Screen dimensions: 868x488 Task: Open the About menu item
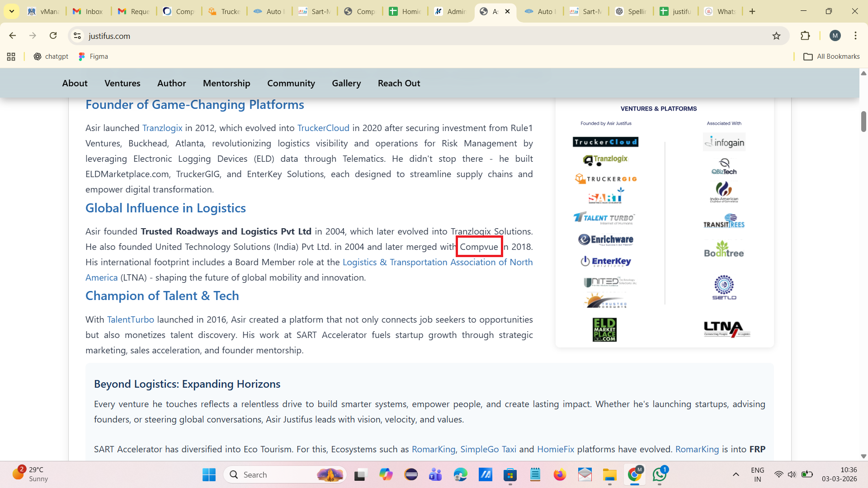coord(75,84)
